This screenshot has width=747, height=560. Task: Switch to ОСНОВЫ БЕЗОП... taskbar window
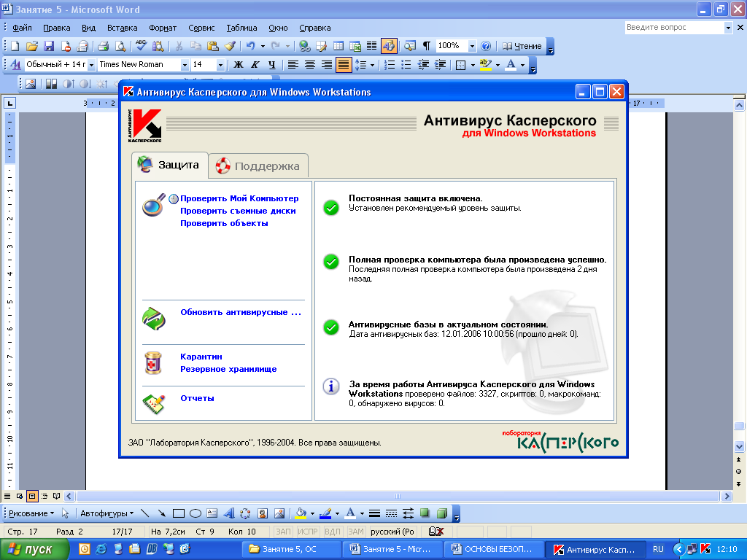pos(493,549)
